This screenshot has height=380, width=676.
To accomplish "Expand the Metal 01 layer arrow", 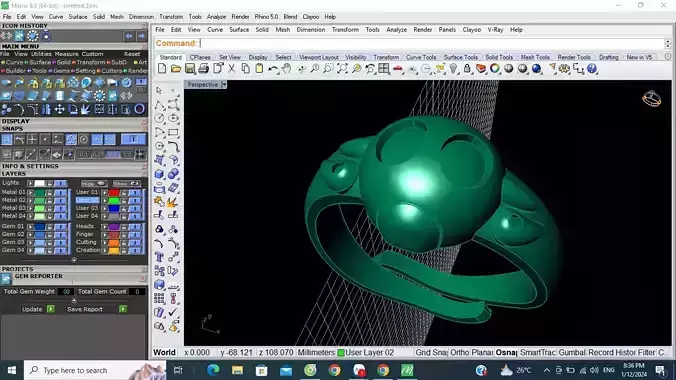I will (30, 193).
